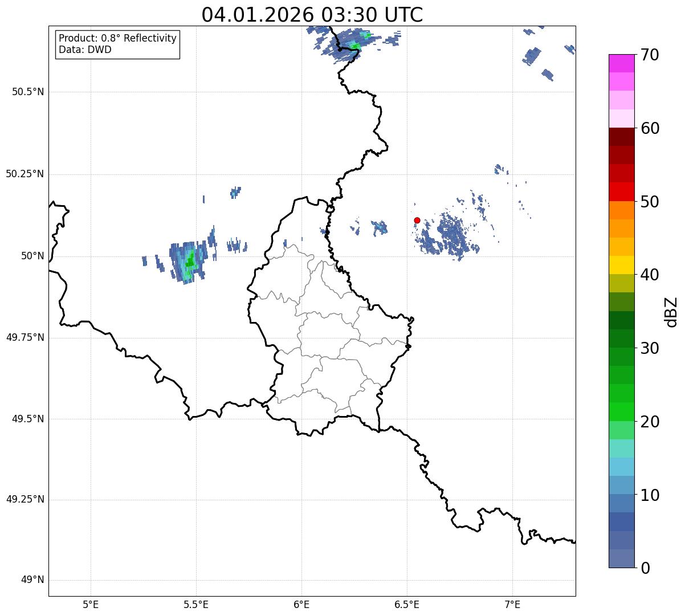Select the "Product: 0.8° Reflectivity" text

point(118,38)
